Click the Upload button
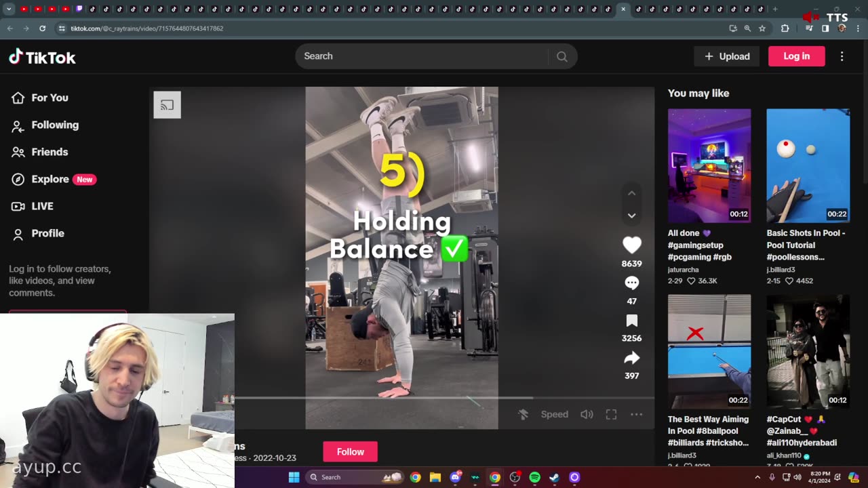Screen dimensions: 868x488 pos(727,56)
